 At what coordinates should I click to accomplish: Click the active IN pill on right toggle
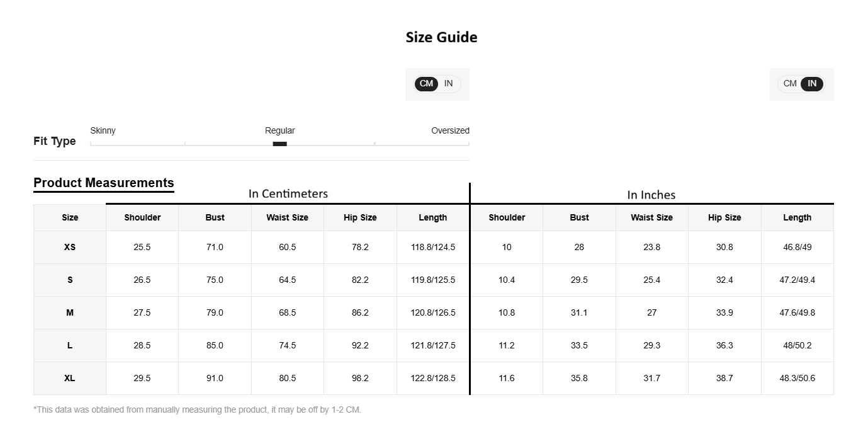click(812, 84)
